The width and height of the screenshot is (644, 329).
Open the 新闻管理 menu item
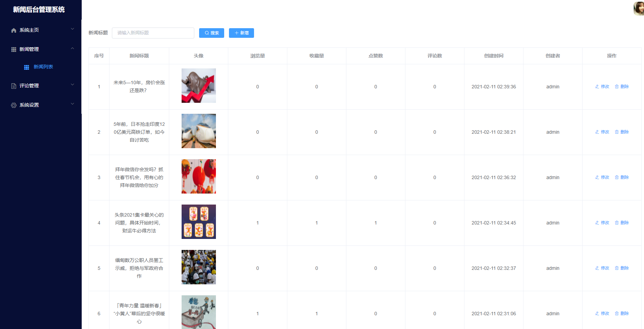point(41,49)
